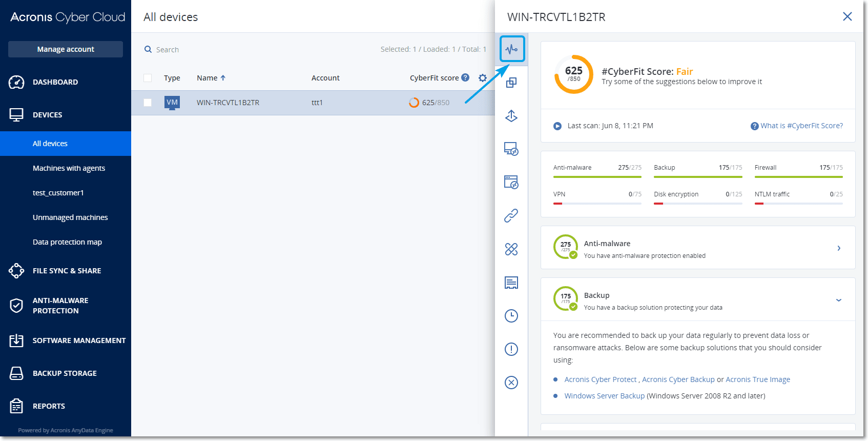The image size is (868, 441).
Task: Click the search magnifier icon
Action: coord(148,49)
